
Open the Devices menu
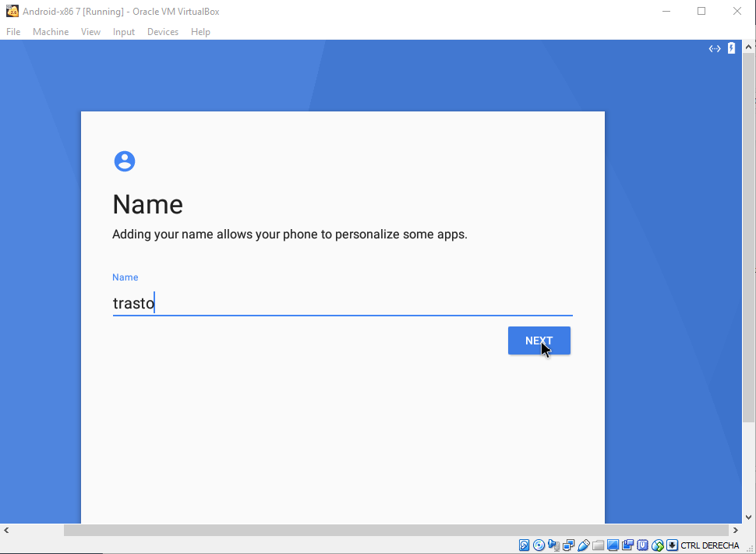point(163,32)
